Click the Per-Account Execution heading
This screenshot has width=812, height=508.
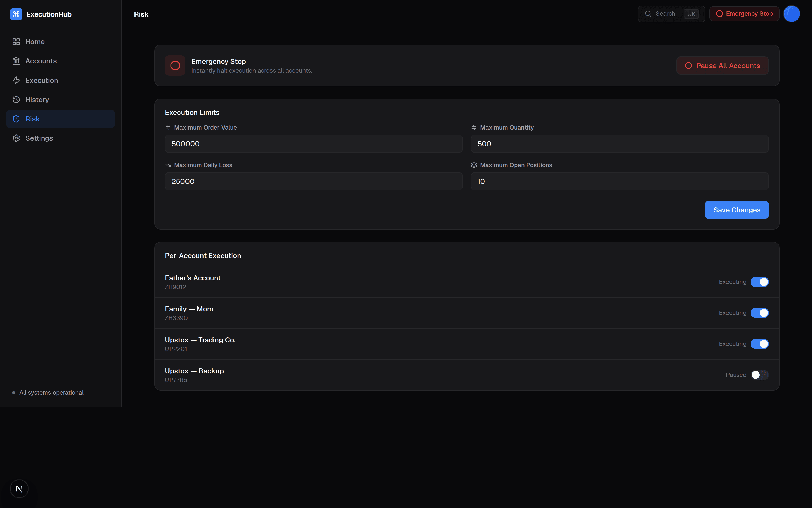(x=203, y=255)
